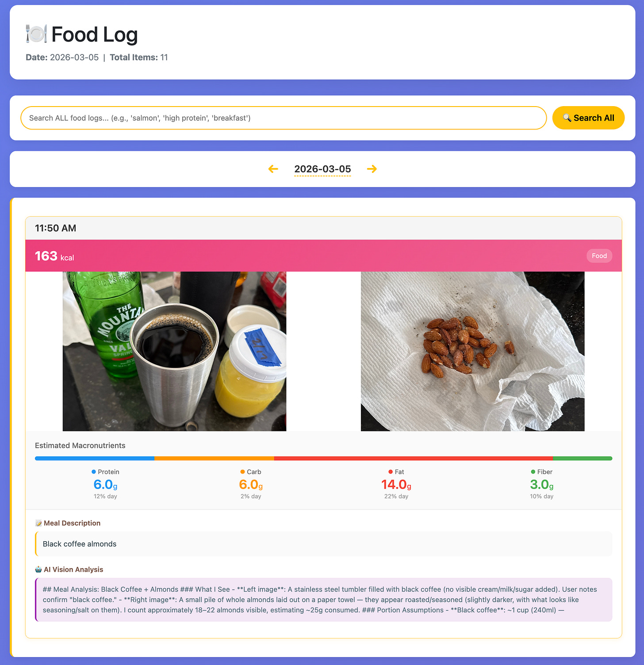Click the green Fiber dot indicator

[533, 472]
